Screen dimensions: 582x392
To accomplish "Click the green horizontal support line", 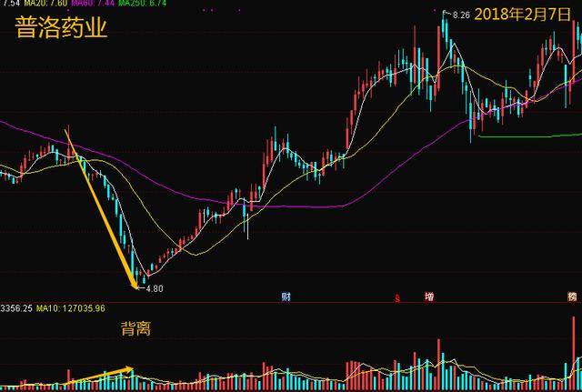I will click(x=527, y=136).
